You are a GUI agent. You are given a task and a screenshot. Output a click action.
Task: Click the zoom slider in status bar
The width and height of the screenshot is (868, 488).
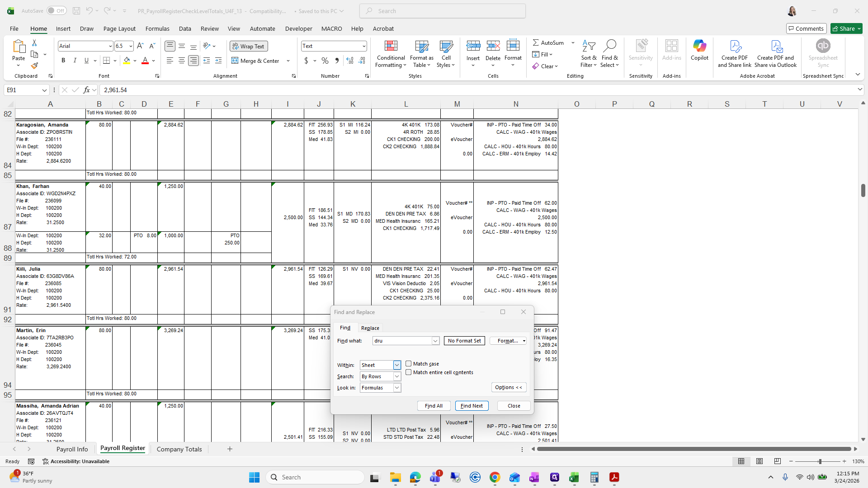(819, 461)
